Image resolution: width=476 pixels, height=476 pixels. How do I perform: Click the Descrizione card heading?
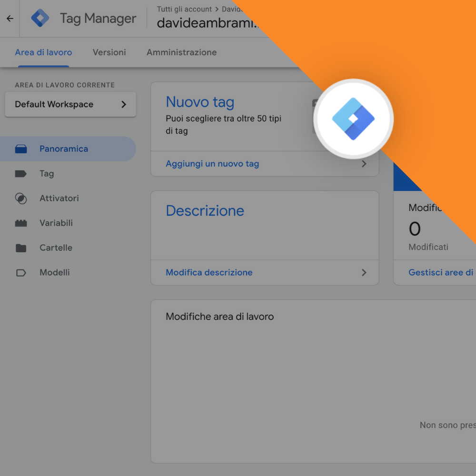205,211
